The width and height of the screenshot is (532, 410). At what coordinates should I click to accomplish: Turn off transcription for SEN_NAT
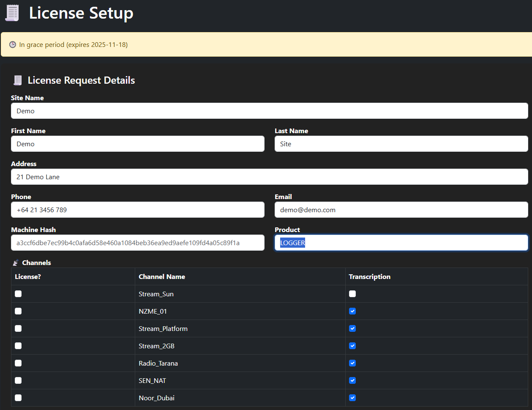(x=352, y=380)
